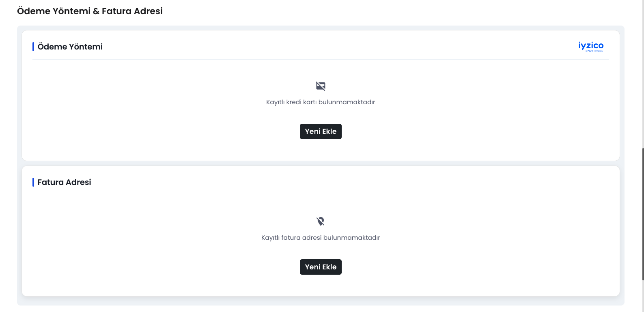Click the page title Ödeme Yöntemi & Fatura Adresi

[x=90, y=11]
